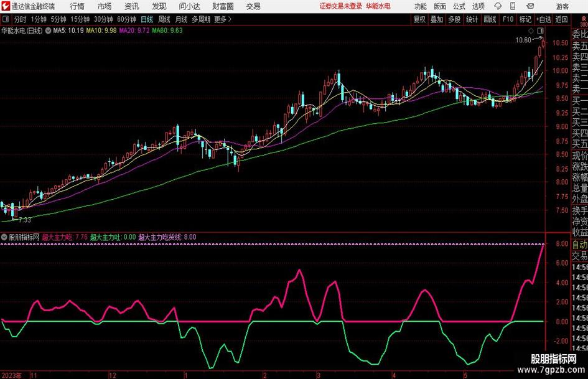
Task: Select the 日线 daily period tab
Action: click(147, 19)
